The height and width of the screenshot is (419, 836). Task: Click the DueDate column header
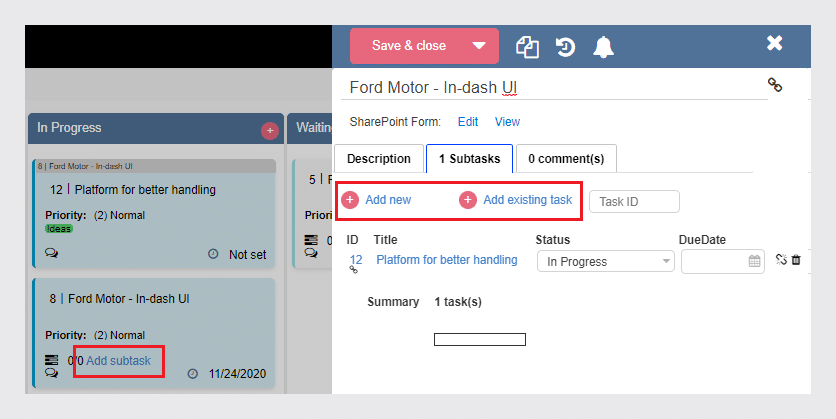(702, 240)
